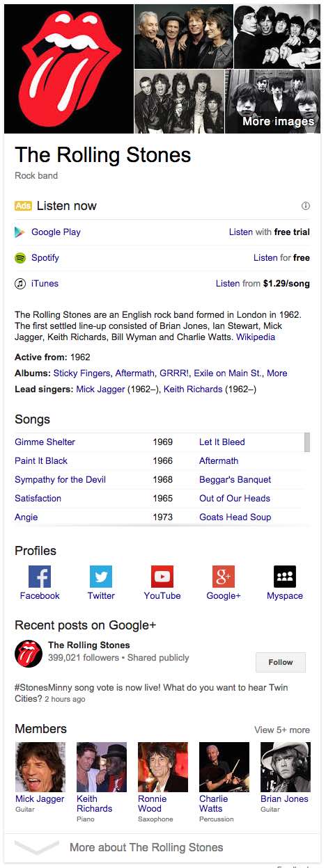This screenshot has width=326, height=868.
Task: Open the Google+ profile icon
Action: (x=224, y=577)
